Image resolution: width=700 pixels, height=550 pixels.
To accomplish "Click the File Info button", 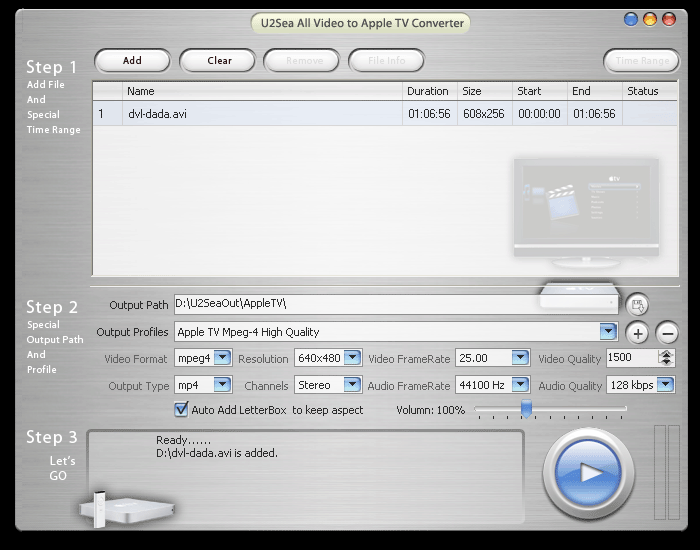I will [386, 60].
